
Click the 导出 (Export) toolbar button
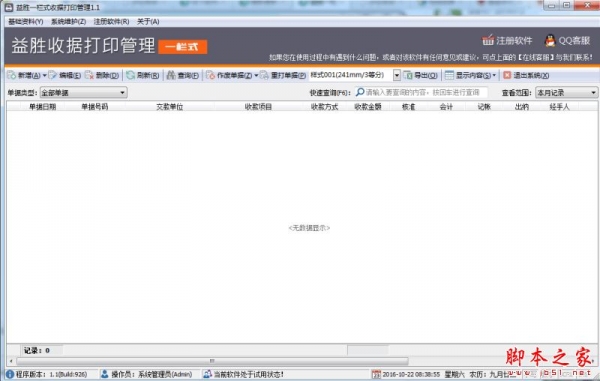(x=421, y=75)
